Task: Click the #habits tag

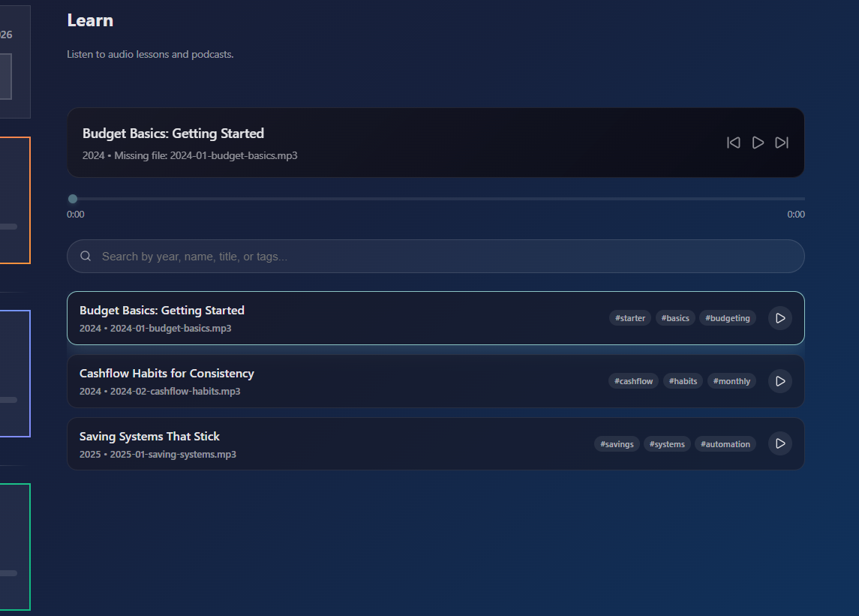Action: click(683, 381)
